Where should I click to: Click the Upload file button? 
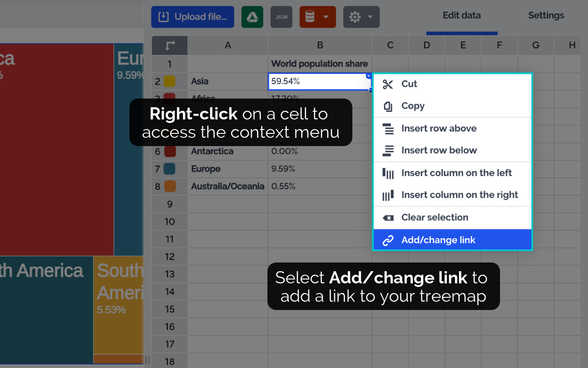(x=193, y=17)
